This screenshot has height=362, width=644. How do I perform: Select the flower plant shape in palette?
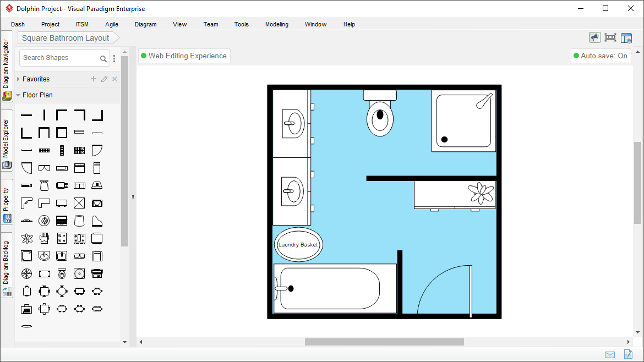(x=26, y=239)
